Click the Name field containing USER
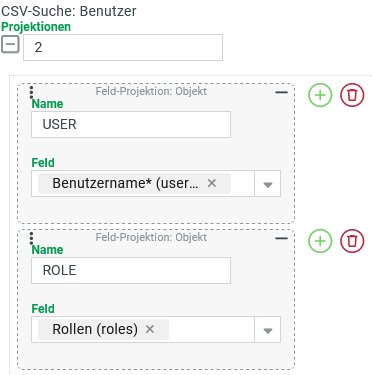 pos(131,124)
